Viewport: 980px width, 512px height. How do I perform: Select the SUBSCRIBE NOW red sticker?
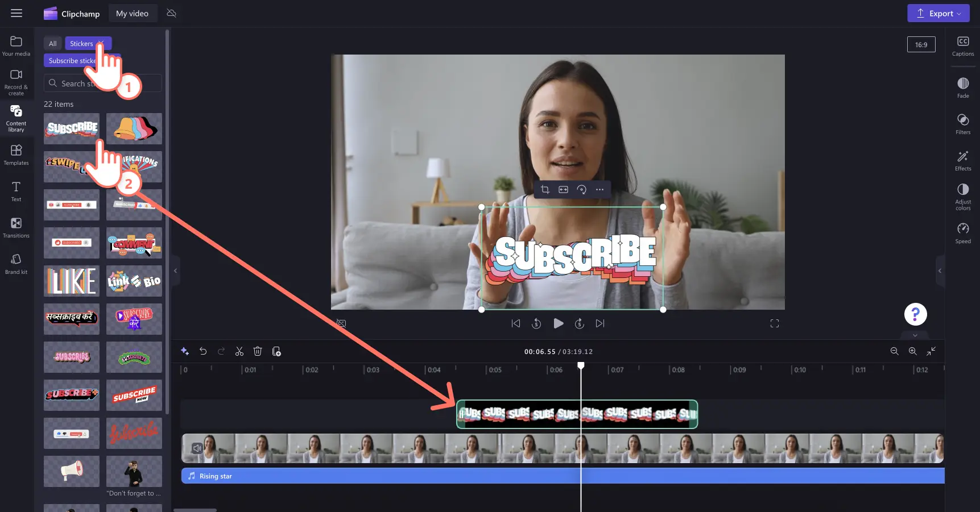pyautogui.click(x=134, y=395)
